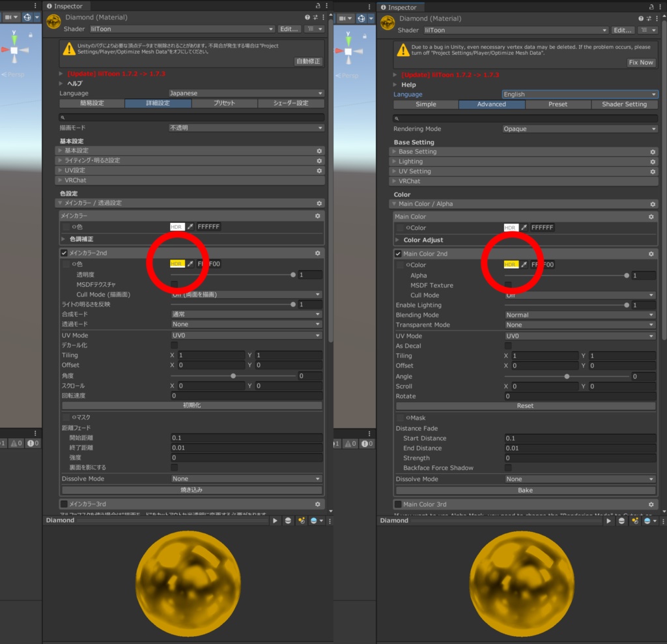
Task: Click the preview lighting icon in English Diamond preview
Action: point(635,521)
